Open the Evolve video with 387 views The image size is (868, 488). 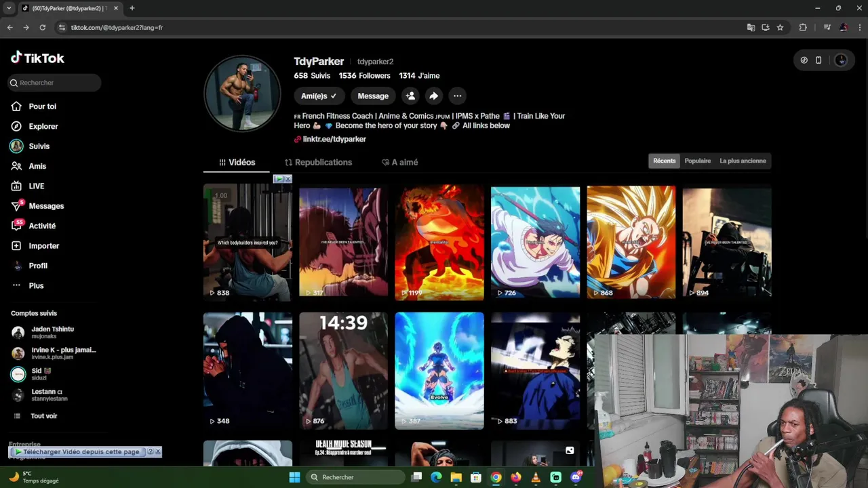coord(439,371)
